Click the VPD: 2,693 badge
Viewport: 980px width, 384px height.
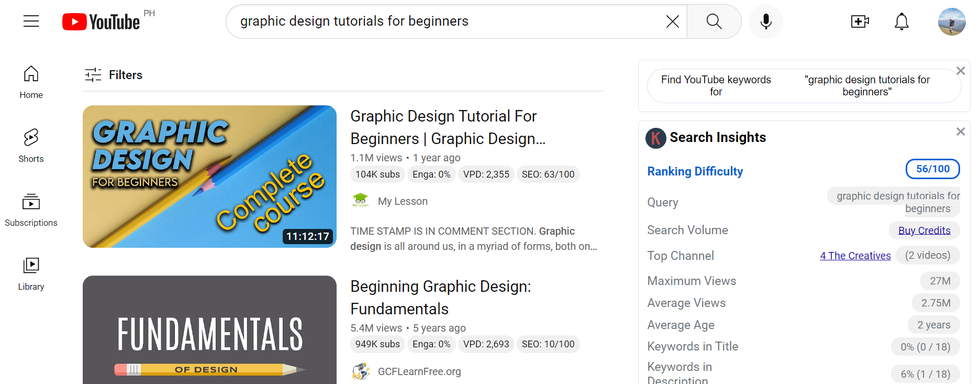(486, 344)
